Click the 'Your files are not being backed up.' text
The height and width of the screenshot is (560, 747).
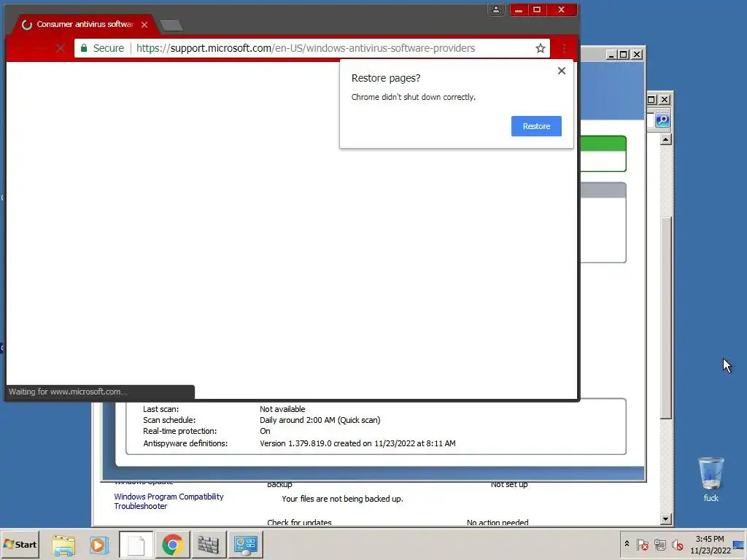[342, 499]
